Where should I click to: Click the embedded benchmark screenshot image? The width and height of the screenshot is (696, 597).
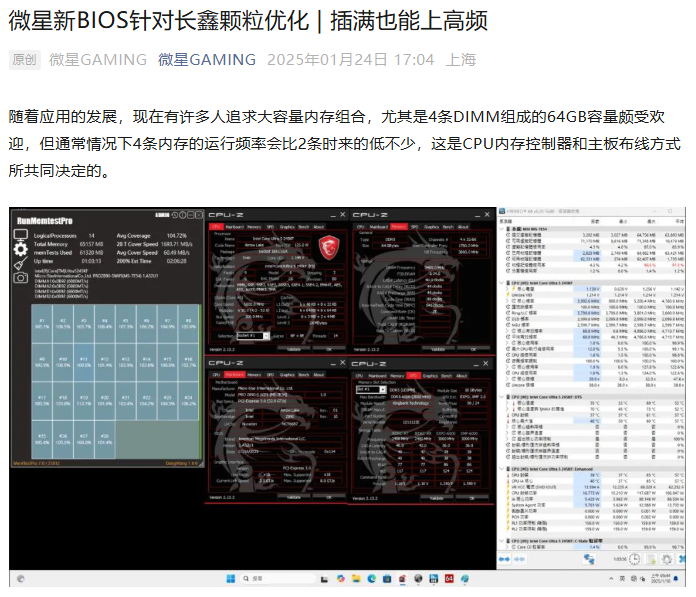click(x=347, y=397)
